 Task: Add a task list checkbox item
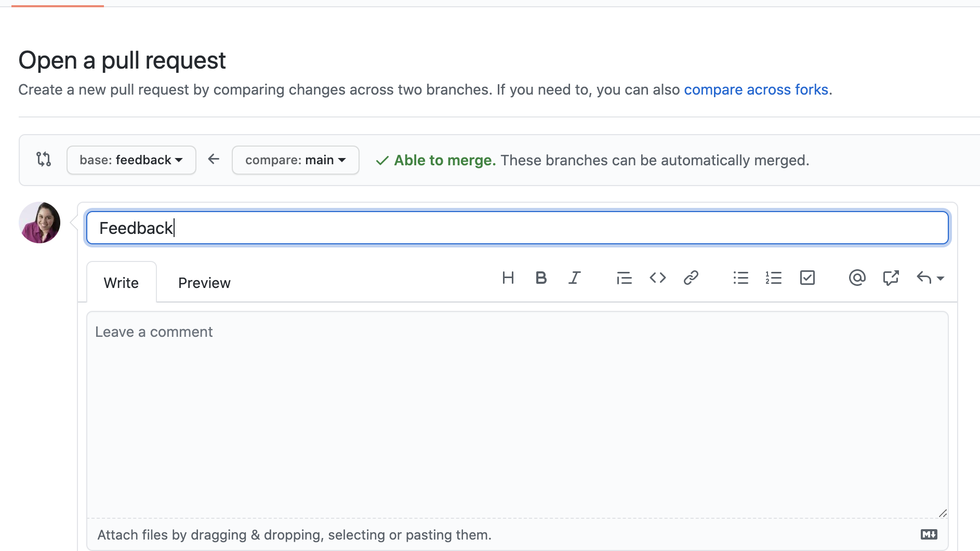pos(806,278)
